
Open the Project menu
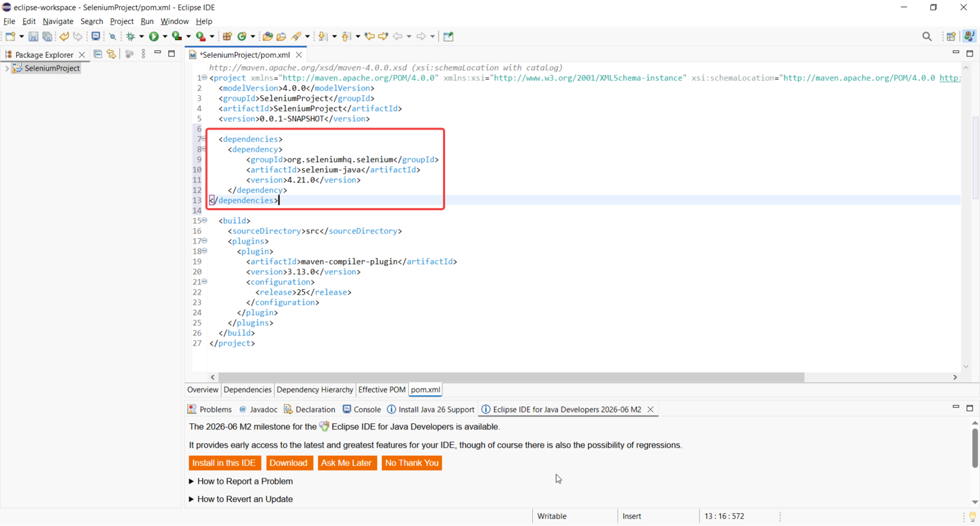pyautogui.click(x=122, y=21)
